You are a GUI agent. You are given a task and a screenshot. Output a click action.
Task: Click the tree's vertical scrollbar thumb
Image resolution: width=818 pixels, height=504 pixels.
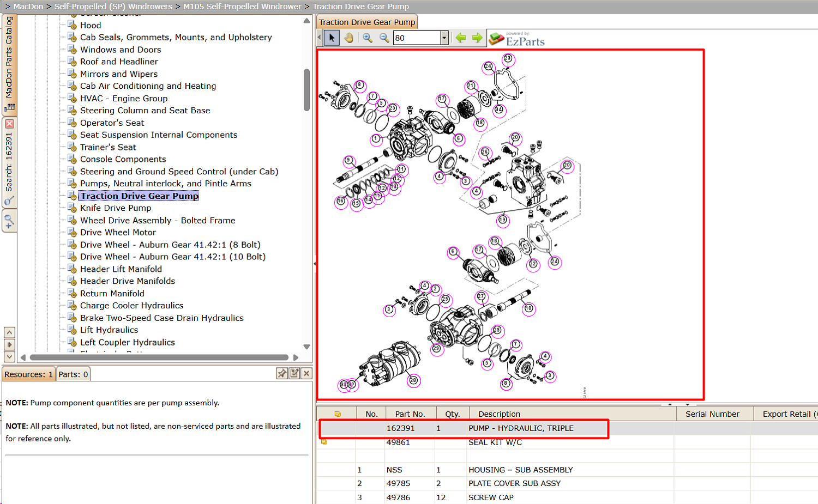click(306, 90)
